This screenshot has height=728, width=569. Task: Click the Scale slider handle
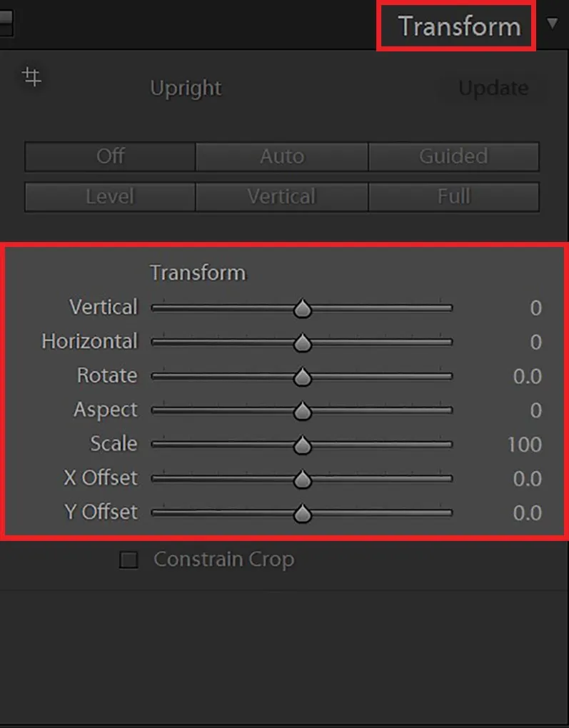click(302, 445)
